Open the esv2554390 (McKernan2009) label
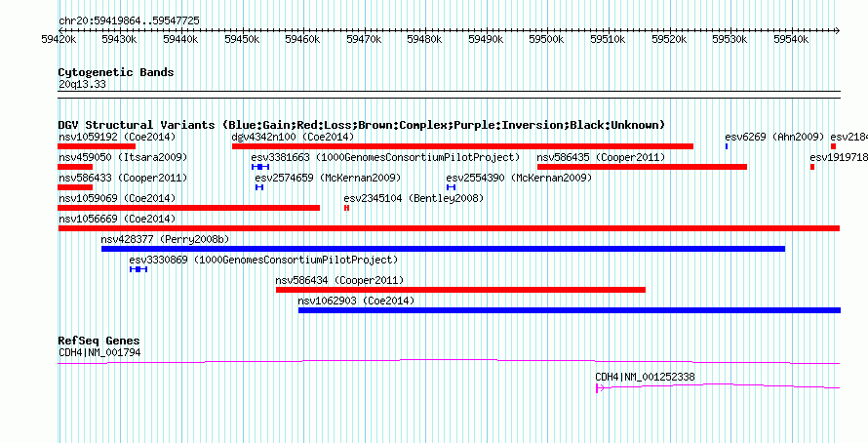 (x=519, y=179)
